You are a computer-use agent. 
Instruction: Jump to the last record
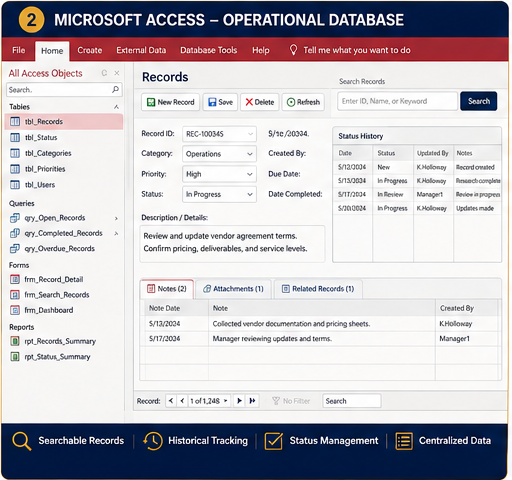pos(252,401)
